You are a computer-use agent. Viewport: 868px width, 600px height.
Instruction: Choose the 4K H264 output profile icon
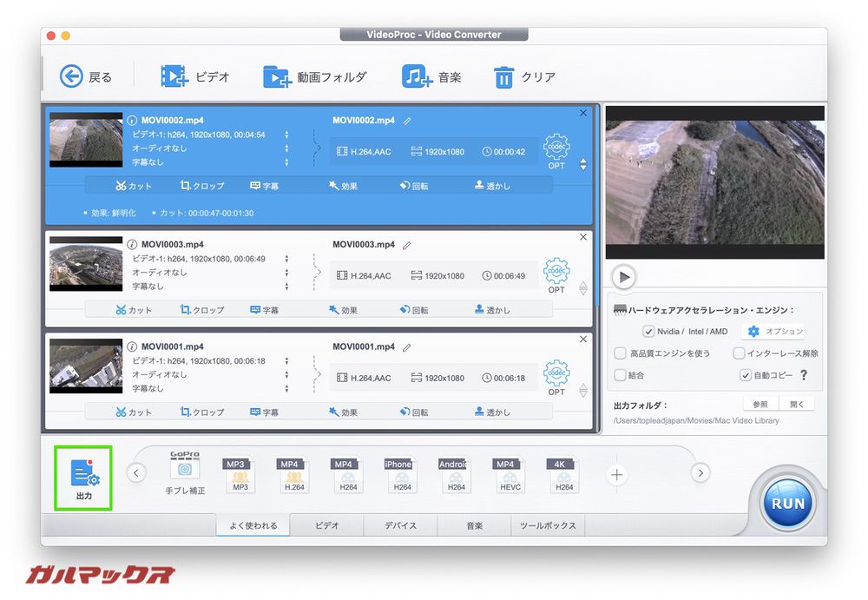pyautogui.click(x=562, y=473)
